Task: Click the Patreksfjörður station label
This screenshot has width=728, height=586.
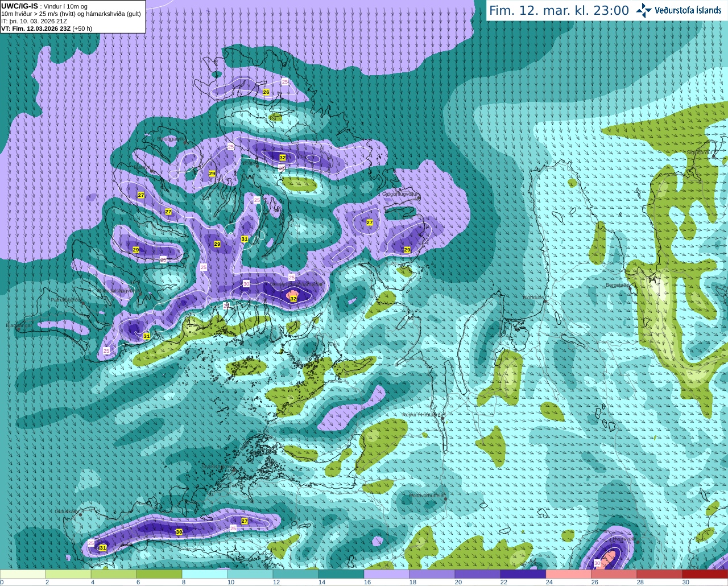Action: [67, 299]
